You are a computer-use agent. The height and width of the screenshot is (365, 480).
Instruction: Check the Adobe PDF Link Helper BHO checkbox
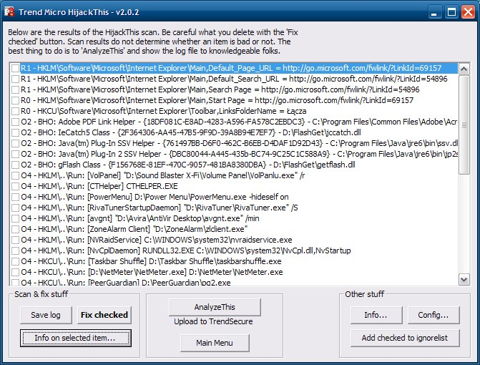15,122
